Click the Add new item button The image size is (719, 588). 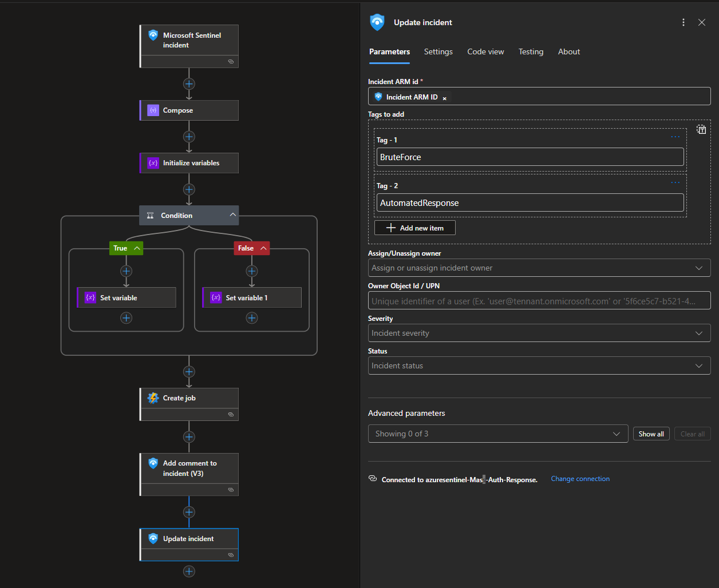pyautogui.click(x=415, y=228)
